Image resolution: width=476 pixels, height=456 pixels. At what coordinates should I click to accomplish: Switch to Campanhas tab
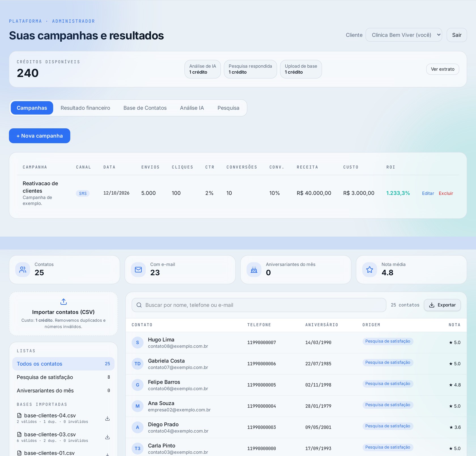32,108
